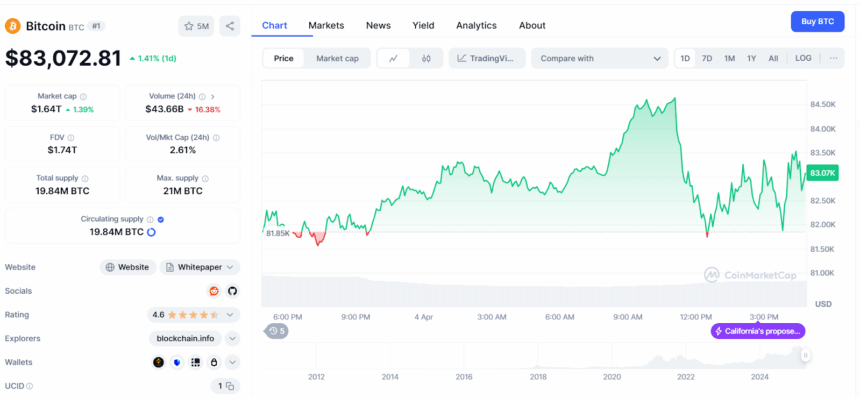Open California's proposal news pill
860x398 pixels.
coord(758,331)
